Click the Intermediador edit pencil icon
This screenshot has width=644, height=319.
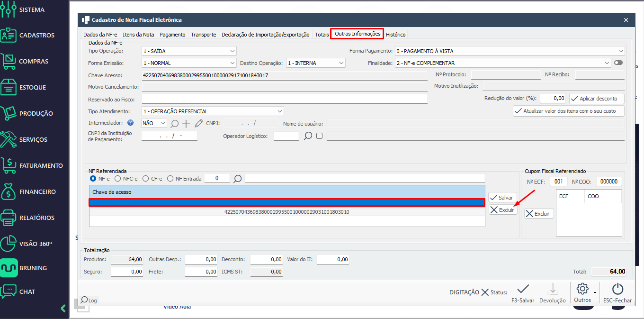click(x=198, y=123)
